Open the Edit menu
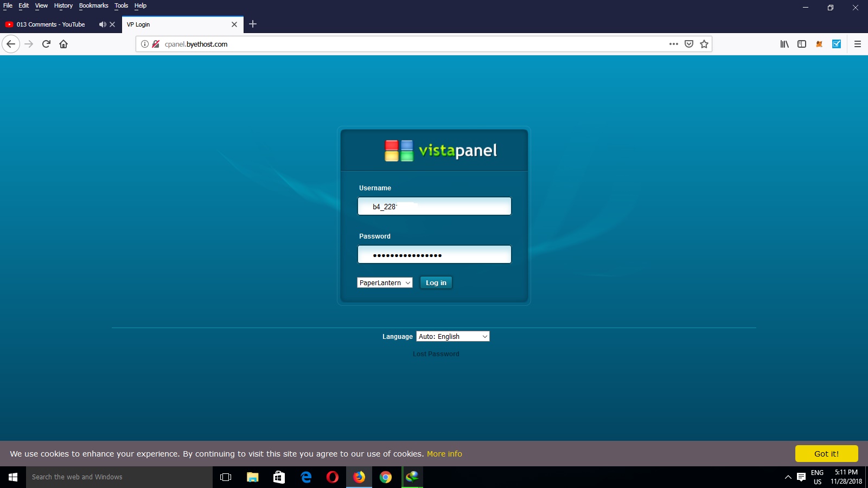 click(24, 5)
